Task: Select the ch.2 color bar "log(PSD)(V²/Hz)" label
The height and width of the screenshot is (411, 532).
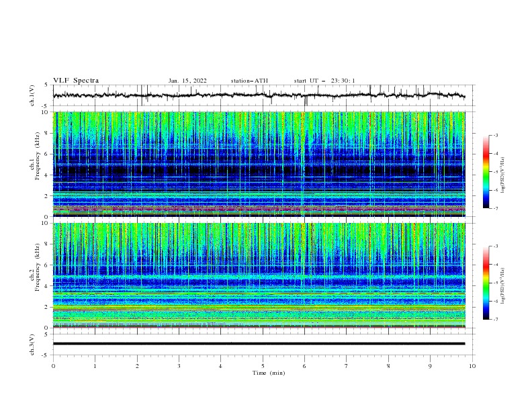Action: click(502, 285)
